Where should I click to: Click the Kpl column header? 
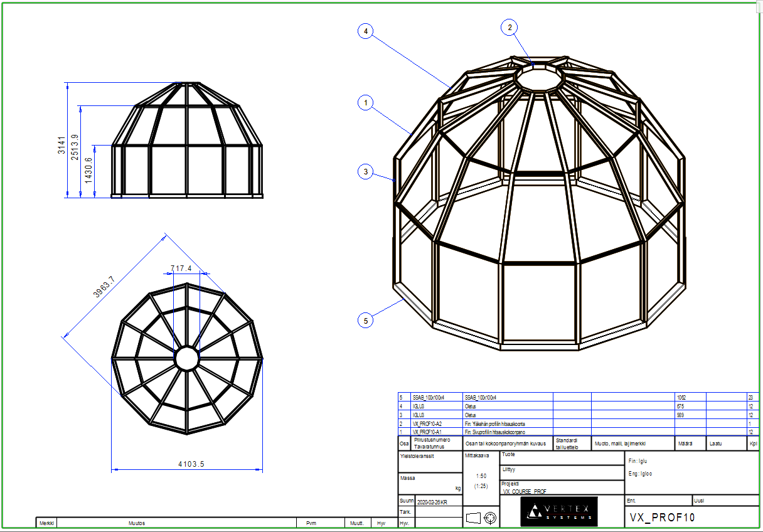tap(753, 444)
